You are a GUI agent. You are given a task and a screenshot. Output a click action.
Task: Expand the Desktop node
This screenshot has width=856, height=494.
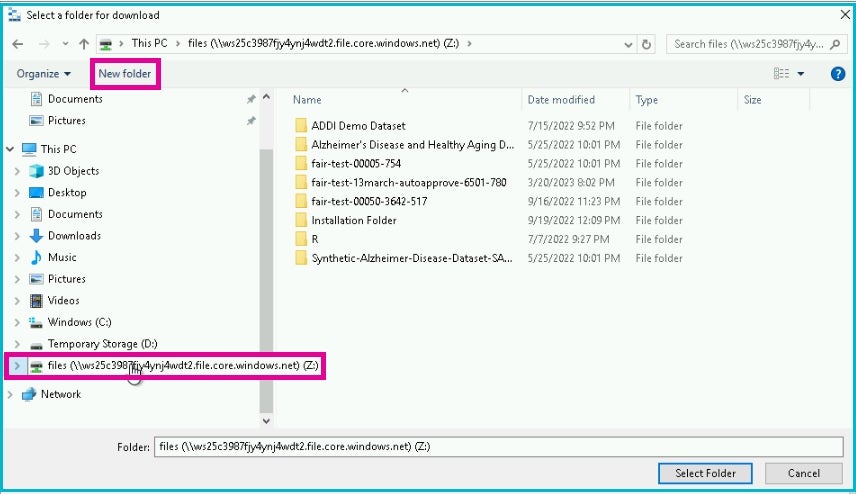17,193
